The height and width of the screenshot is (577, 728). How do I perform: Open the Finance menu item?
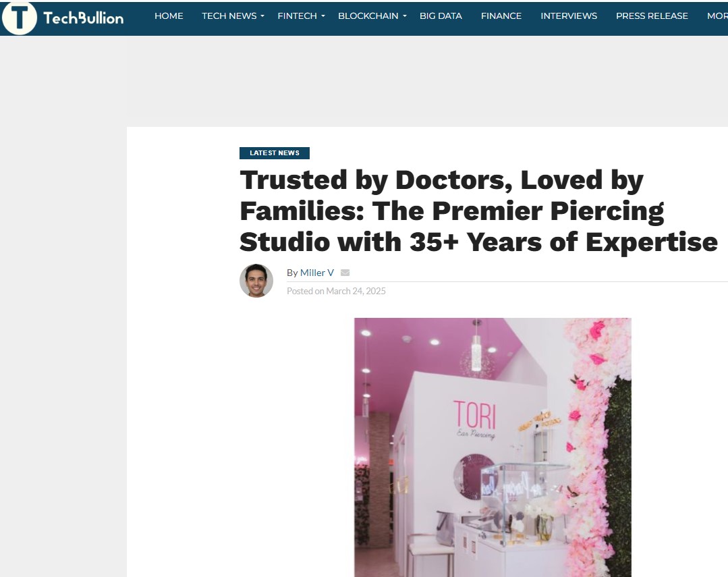(x=501, y=16)
